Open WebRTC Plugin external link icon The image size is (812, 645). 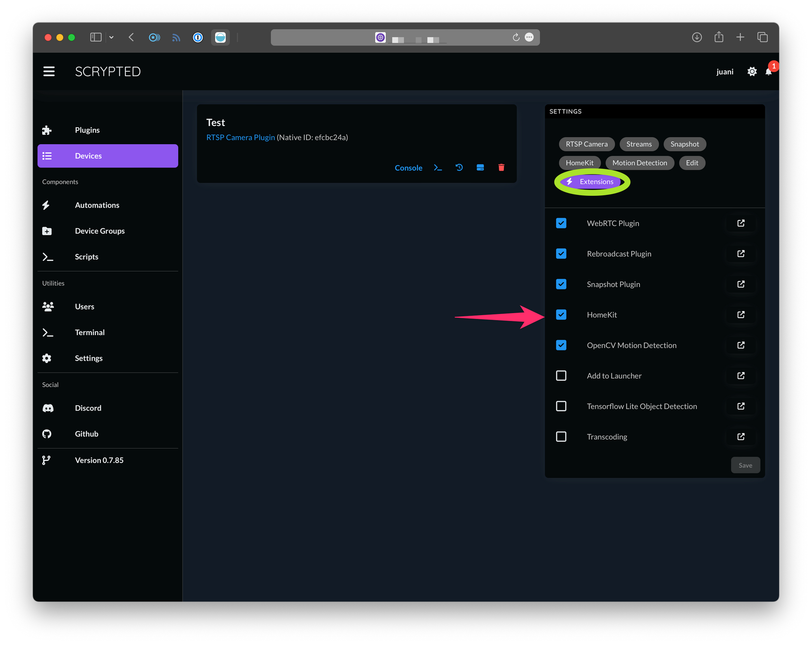[741, 223]
